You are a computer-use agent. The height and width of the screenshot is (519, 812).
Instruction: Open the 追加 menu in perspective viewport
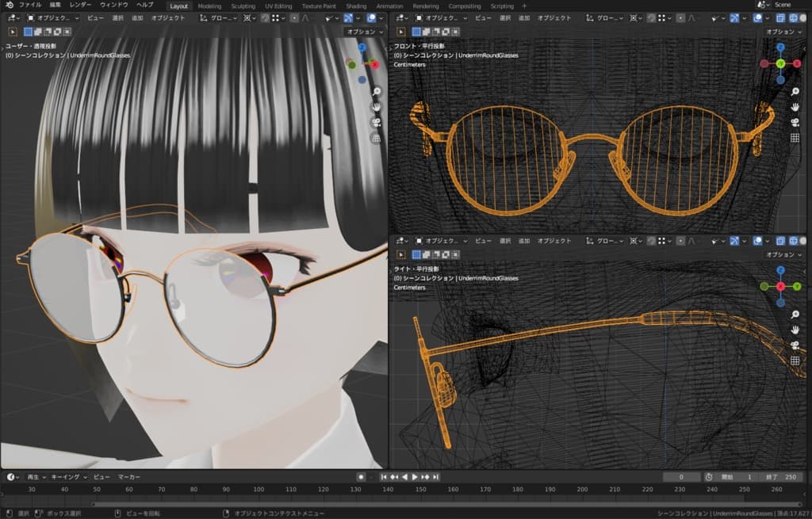[137, 17]
